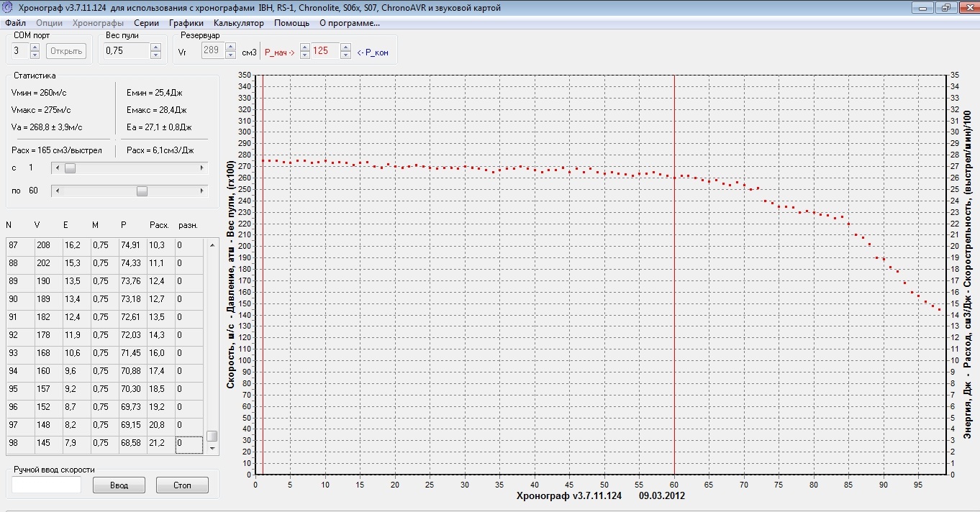
Task: Click left arrow of the 'по' range slider
Action: 57,191
